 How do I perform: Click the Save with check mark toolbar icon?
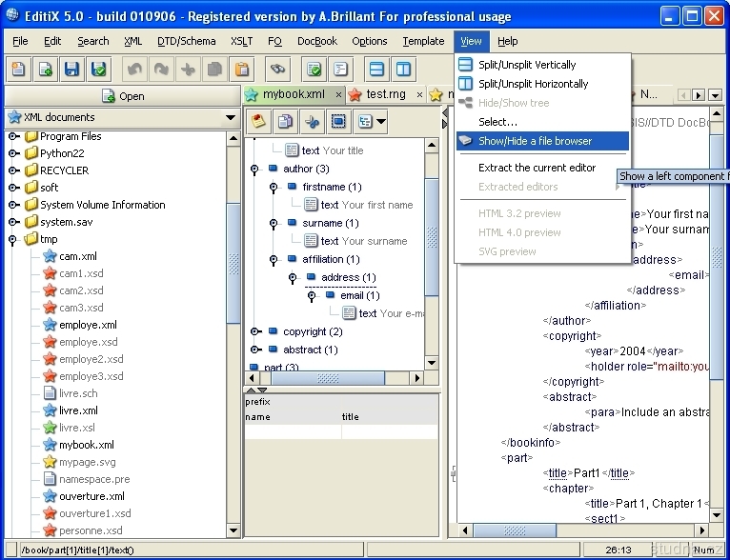coord(99,70)
